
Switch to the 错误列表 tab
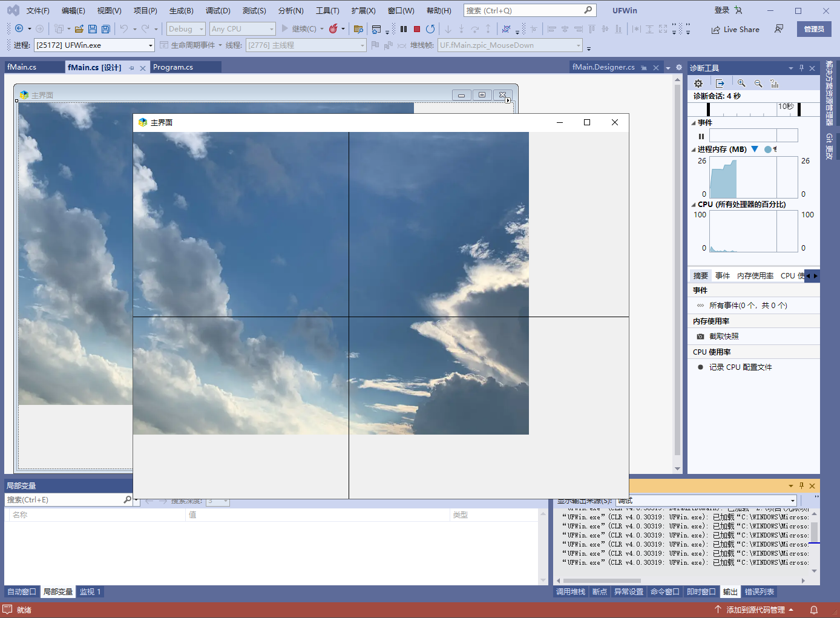[x=760, y=592]
